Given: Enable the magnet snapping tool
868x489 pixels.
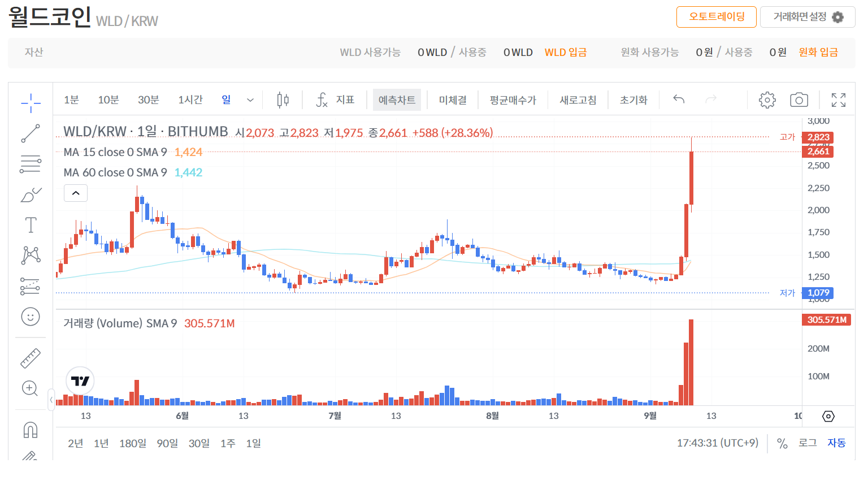Looking at the screenshot, I should coord(31,430).
